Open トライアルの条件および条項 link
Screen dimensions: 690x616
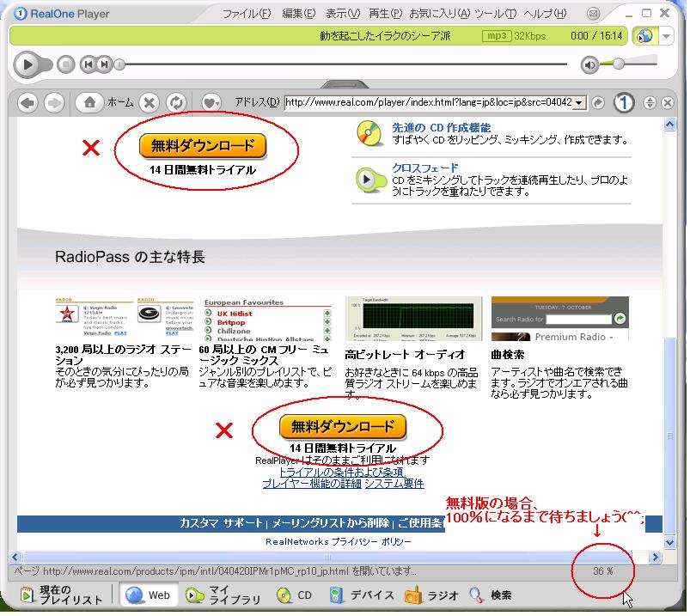343,473
